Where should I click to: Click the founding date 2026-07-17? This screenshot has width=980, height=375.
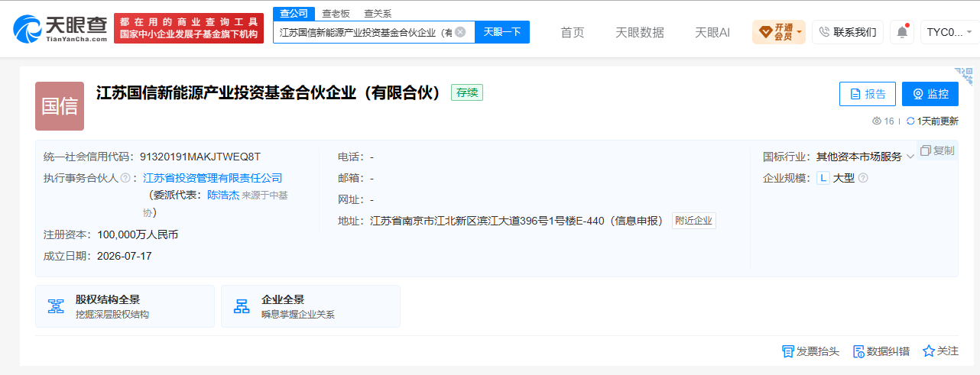125,256
